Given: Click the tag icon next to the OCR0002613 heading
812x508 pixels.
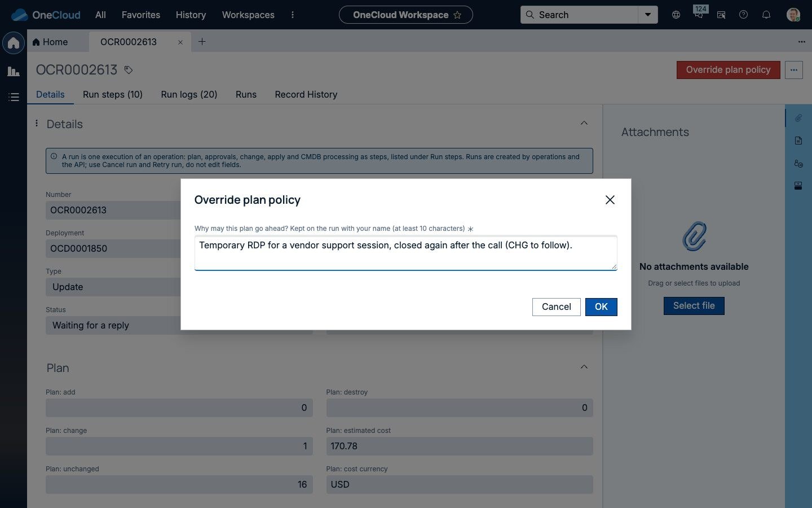Looking at the screenshot, I should coord(129,70).
